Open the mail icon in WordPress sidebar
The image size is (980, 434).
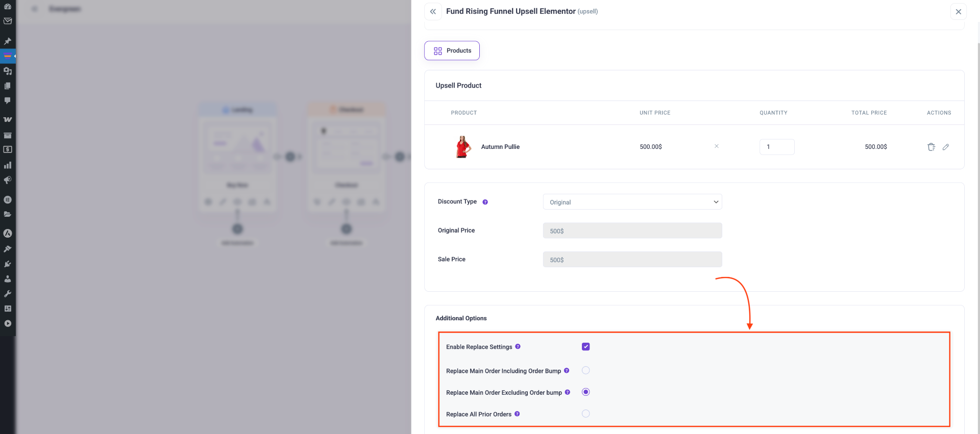[8, 21]
